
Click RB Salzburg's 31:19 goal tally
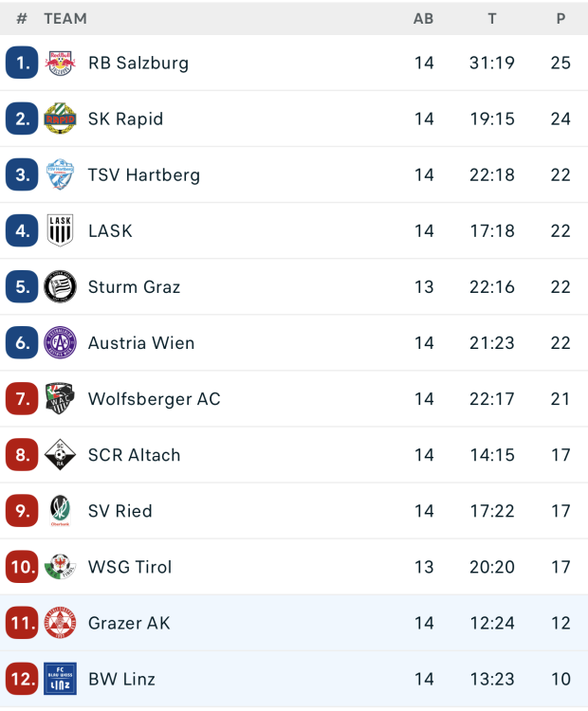492,64
